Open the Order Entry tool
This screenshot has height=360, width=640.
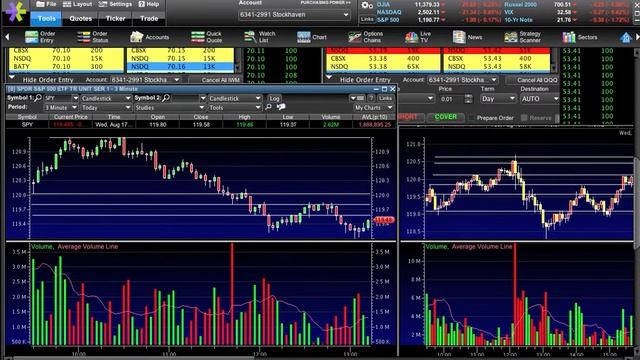point(40,37)
